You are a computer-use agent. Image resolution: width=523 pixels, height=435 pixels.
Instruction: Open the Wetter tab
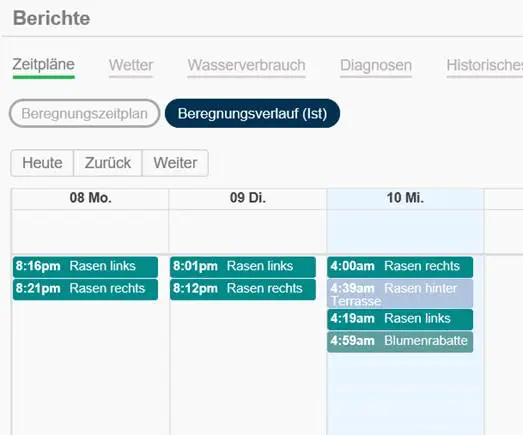(x=131, y=66)
